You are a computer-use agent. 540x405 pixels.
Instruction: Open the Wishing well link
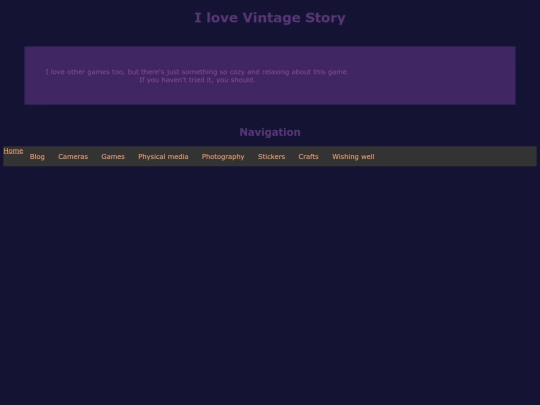pos(353,157)
